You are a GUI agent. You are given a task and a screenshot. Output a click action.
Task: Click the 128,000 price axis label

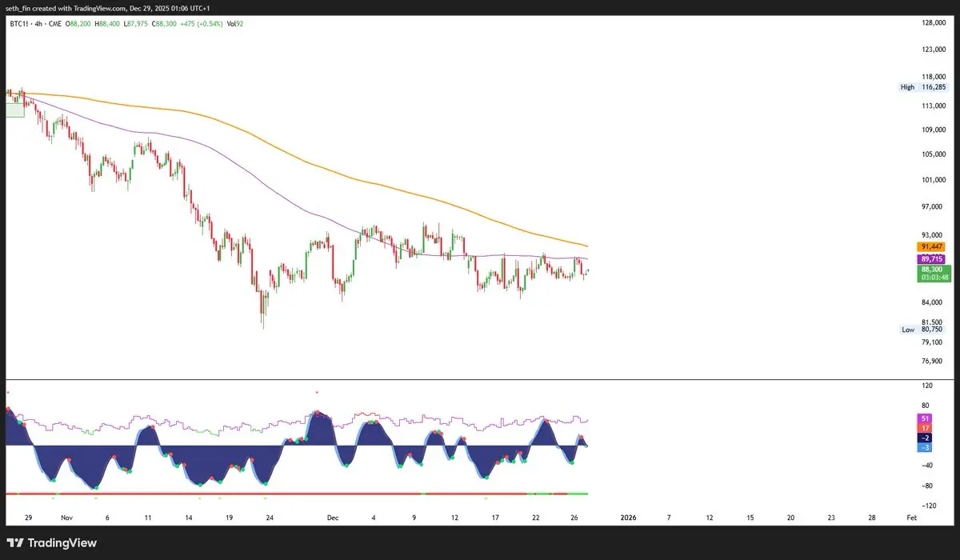(934, 22)
